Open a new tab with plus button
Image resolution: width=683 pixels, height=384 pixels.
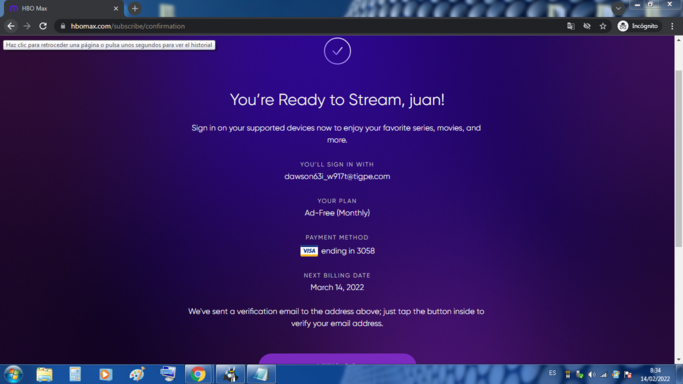[x=135, y=8]
